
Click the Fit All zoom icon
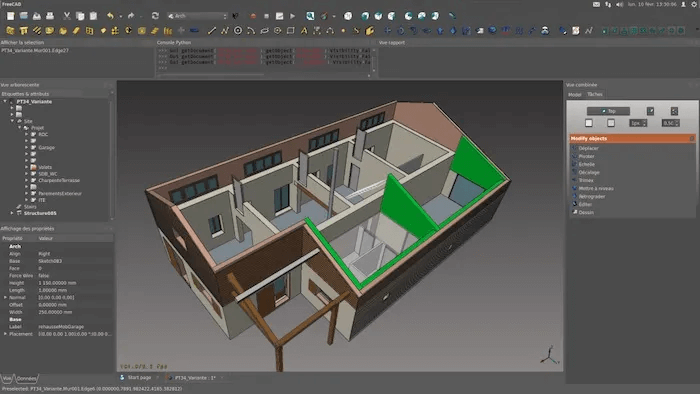[310, 16]
